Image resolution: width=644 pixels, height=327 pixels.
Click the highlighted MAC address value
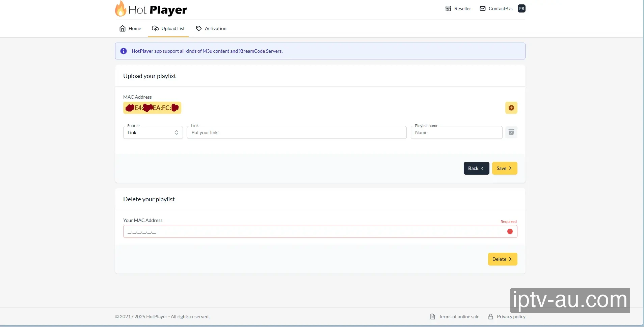click(152, 108)
